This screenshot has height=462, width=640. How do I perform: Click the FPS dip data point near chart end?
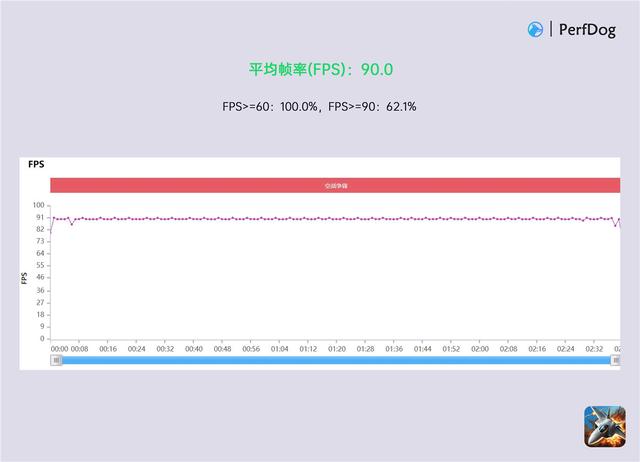point(616,225)
